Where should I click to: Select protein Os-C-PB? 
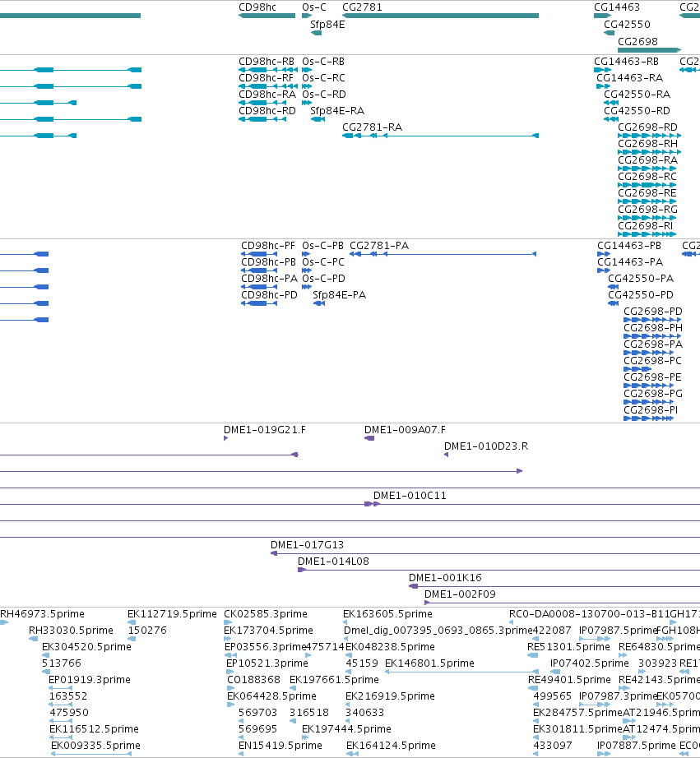[x=322, y=246]
